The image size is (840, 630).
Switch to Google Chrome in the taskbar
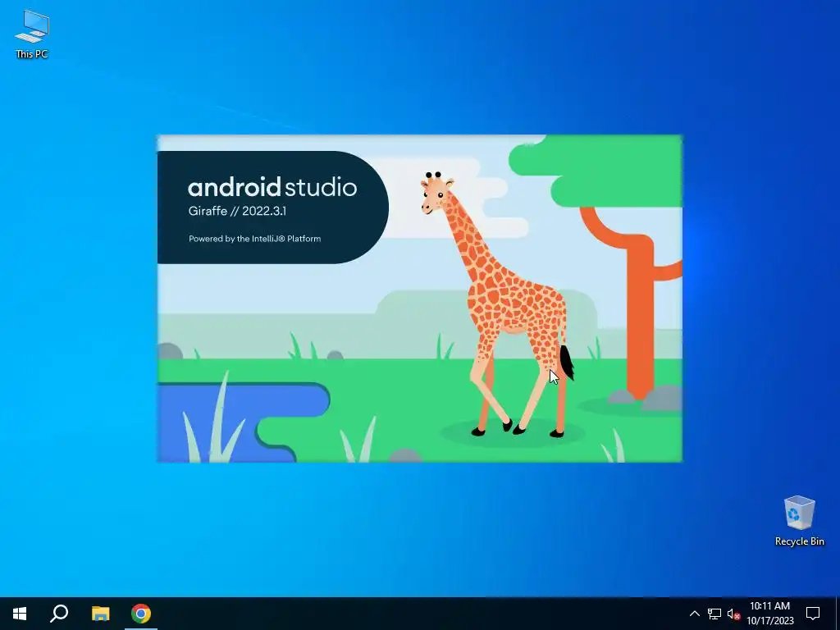141,614
